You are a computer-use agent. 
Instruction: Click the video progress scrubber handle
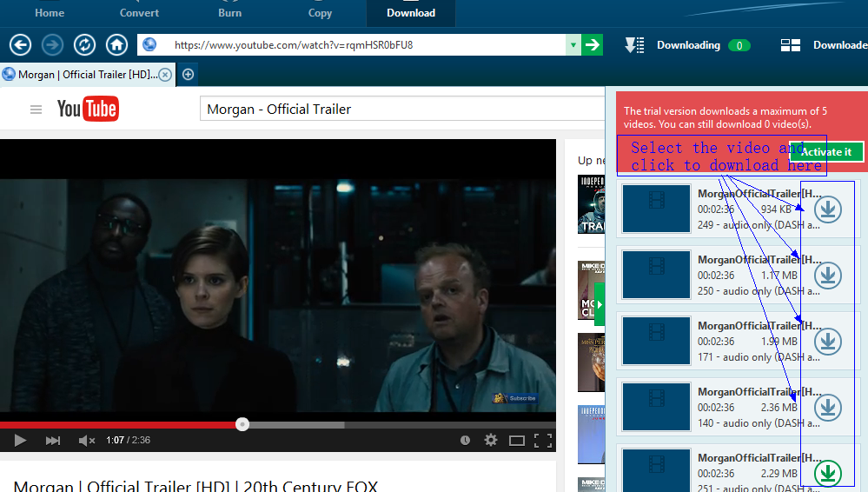[242, 424]
